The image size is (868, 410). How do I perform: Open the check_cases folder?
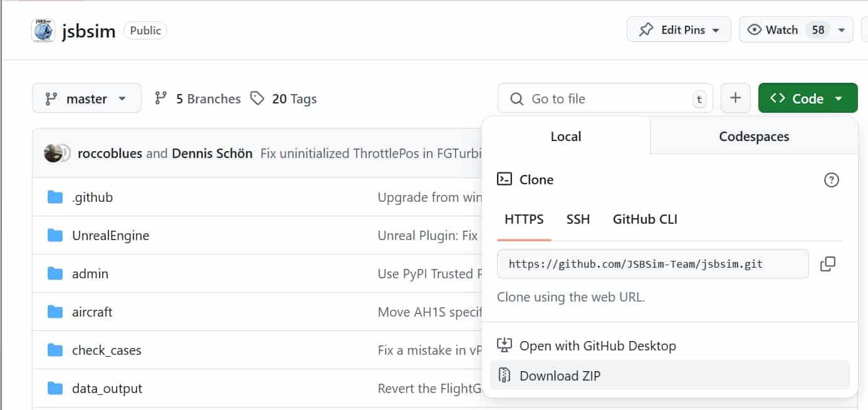107,350
